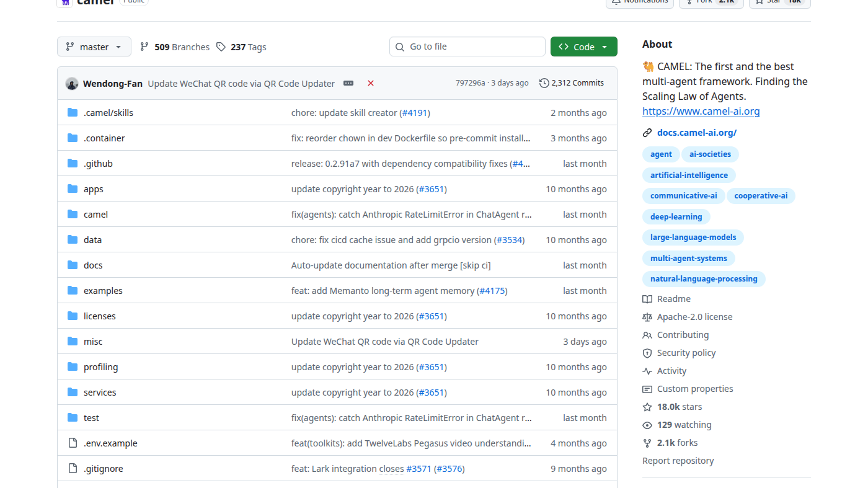Open pull request #4175 link
868x488 pixels.
(492, 291)
